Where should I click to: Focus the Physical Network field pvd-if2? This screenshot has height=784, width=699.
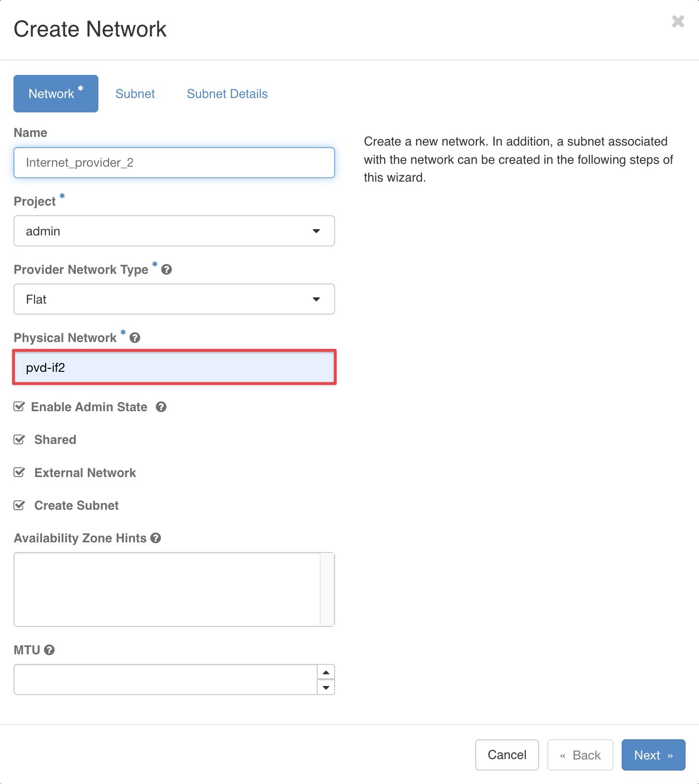pyautogui.click(x=174, y=367)
